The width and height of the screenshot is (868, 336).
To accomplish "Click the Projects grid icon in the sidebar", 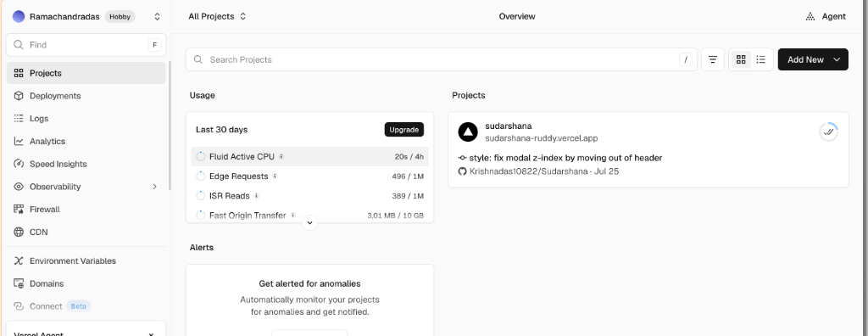I will pos(19,73).
